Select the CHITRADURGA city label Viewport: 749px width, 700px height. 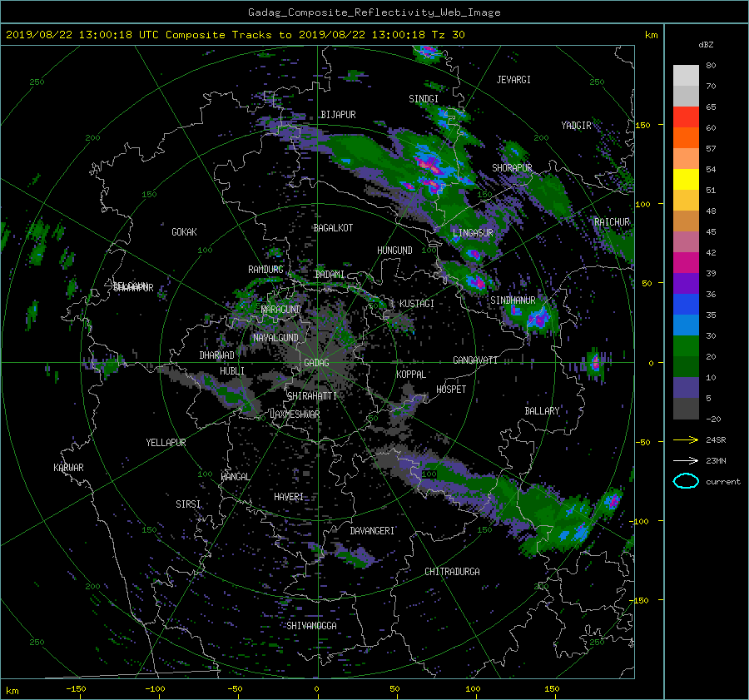(x=452, y=572)
